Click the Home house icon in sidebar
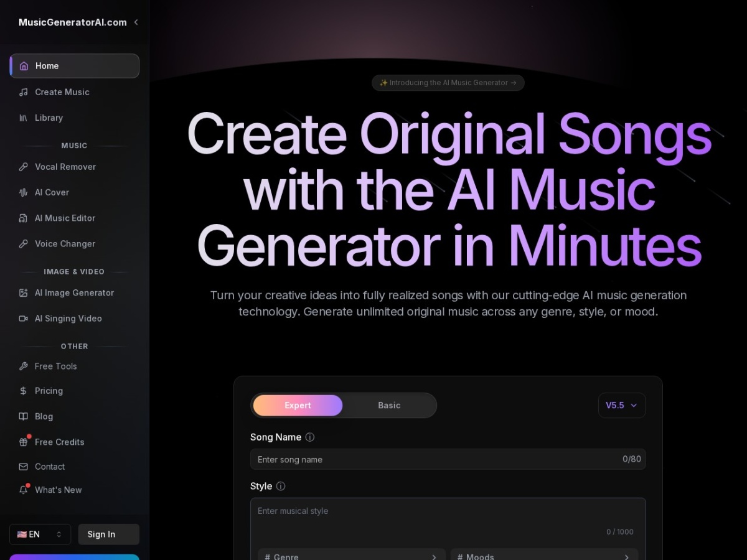Viewport: 747px width, 560px height. coord(24,66)
